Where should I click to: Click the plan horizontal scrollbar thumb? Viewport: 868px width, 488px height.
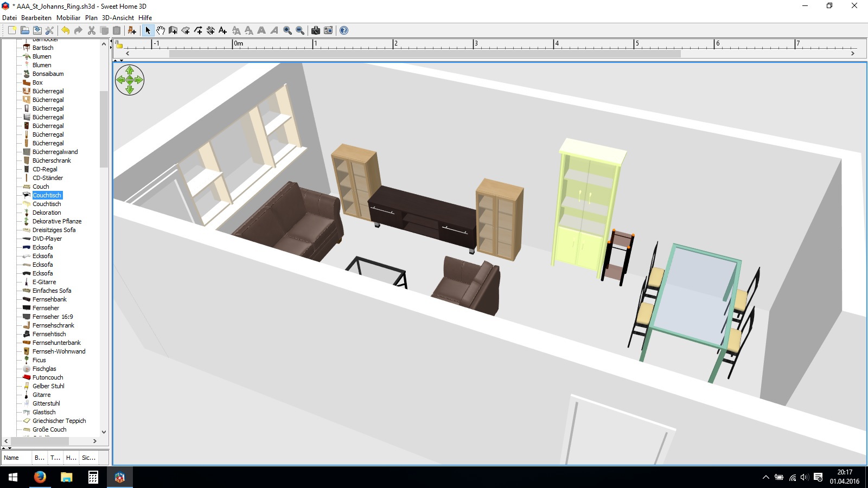pyautogui.click(x=425, y=54)
